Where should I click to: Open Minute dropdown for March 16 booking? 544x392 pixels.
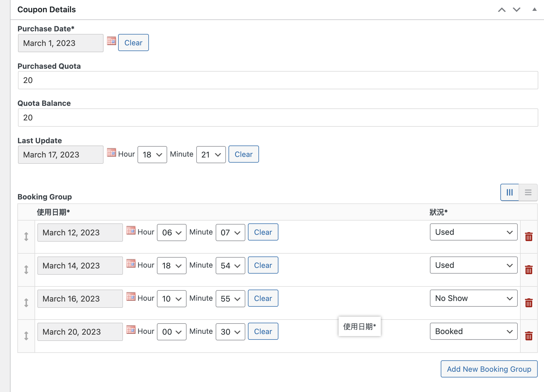230,298
